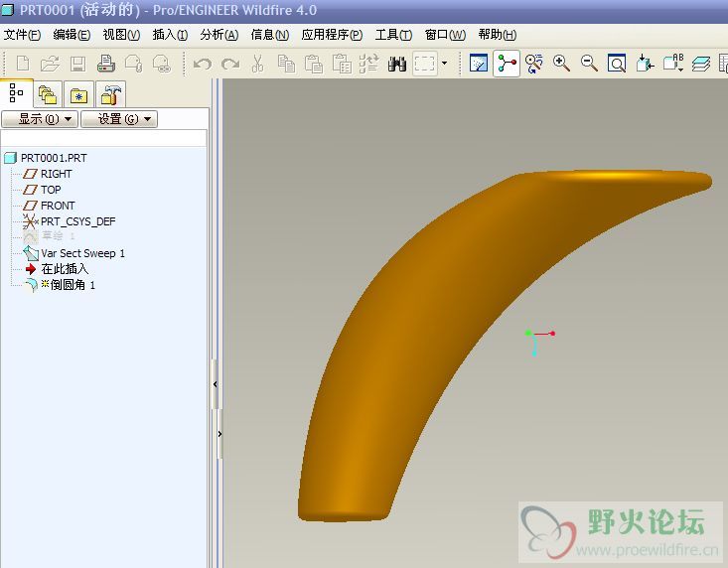Image resolution: width=728 pixels, height=568 pixels.
Task: Click the selection box tool icon
Action: coord(425,64)
